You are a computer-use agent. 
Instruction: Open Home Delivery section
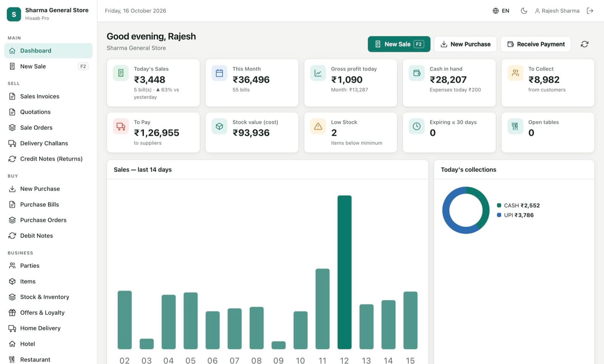point(48,329)
